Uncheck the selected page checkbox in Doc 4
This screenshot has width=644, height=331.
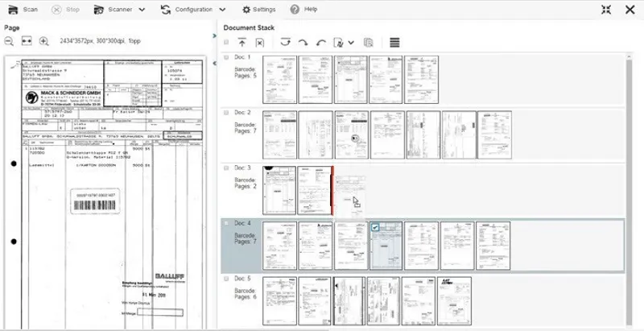pos(375,227)
